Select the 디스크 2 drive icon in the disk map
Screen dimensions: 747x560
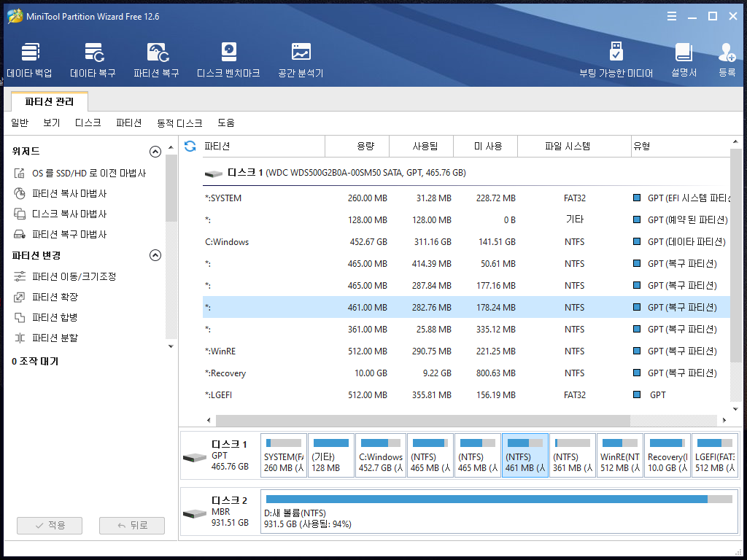click(x=195, y=514)
